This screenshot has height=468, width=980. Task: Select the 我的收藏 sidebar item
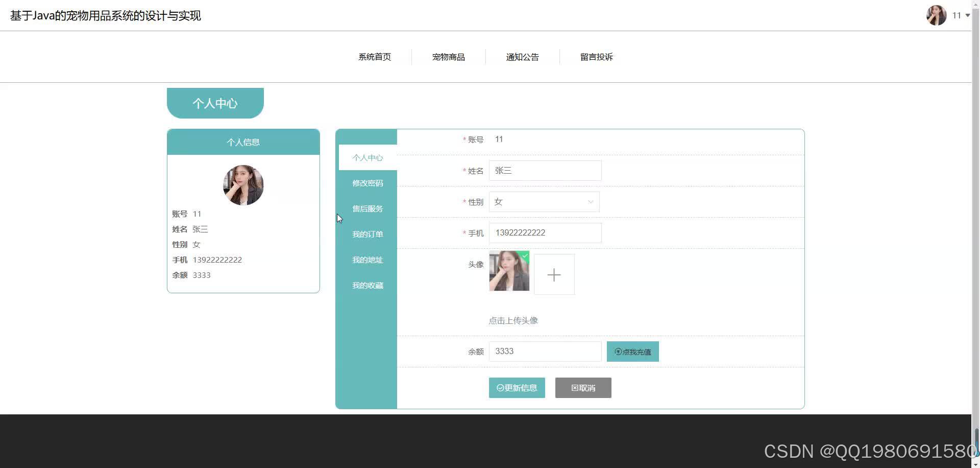[367, 285]
